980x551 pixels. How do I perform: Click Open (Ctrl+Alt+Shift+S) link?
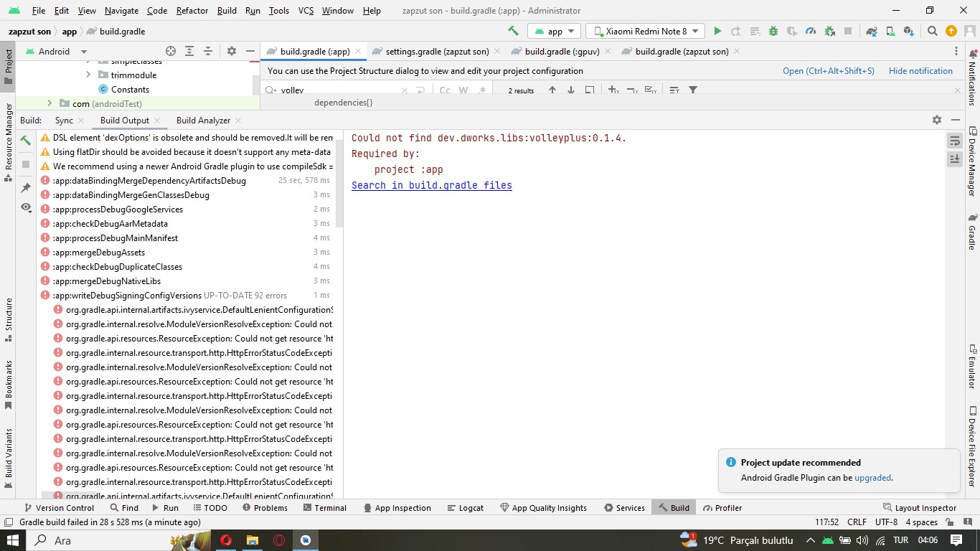[829, 70]
